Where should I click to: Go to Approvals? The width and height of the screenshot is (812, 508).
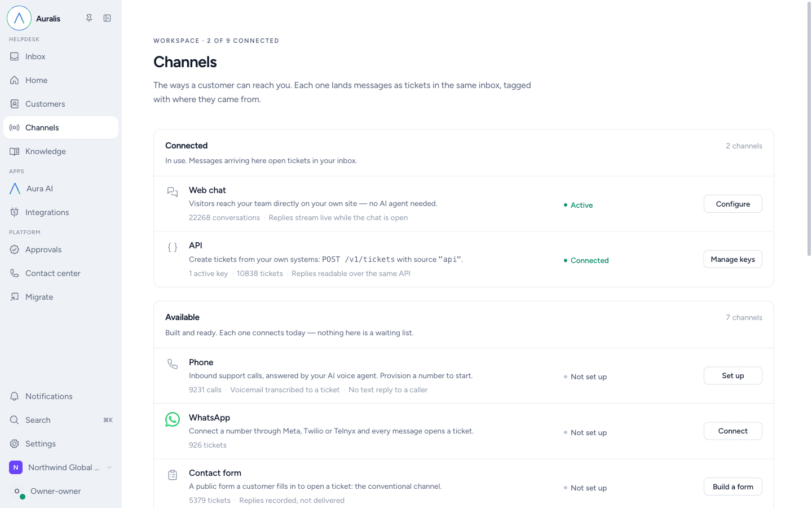tap(61, 249)
